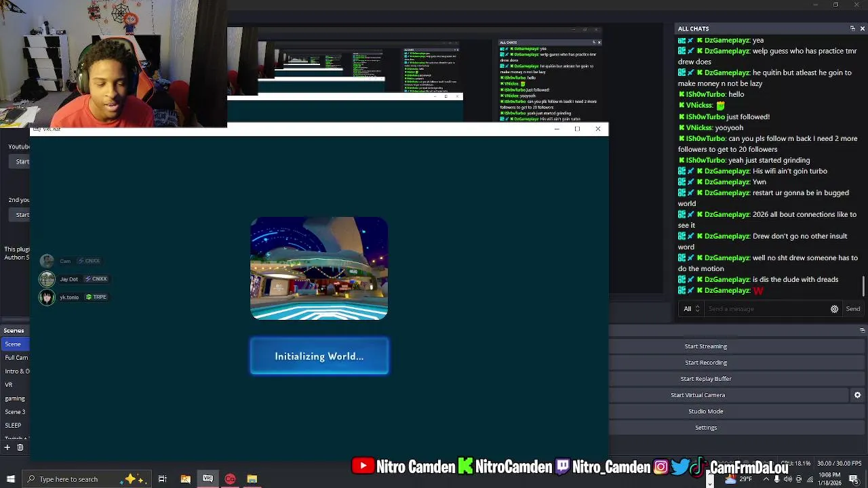Undock the Controls panel icon
Viewport: 868px width, 488px height.
(x=862, y=330)
